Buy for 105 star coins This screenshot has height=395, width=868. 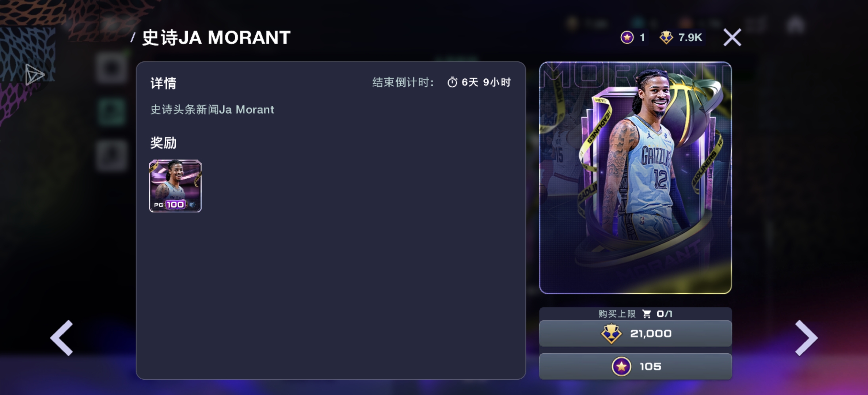[635, 366]
